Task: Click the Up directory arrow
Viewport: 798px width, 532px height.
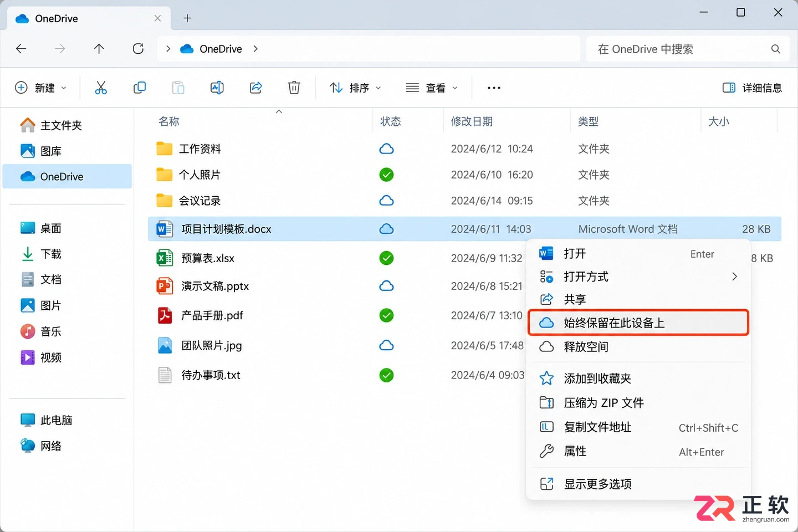Action: 99,49
